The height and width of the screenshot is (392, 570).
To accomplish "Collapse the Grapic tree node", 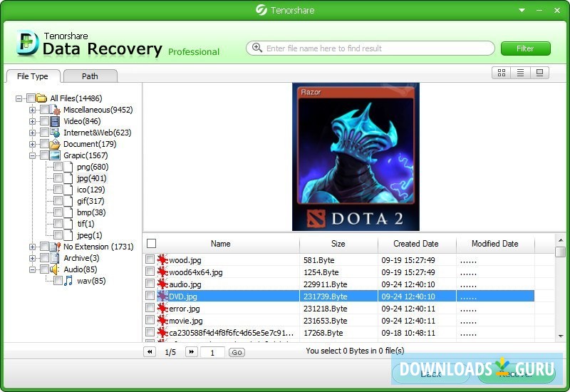I will click(x=32, y=155).
